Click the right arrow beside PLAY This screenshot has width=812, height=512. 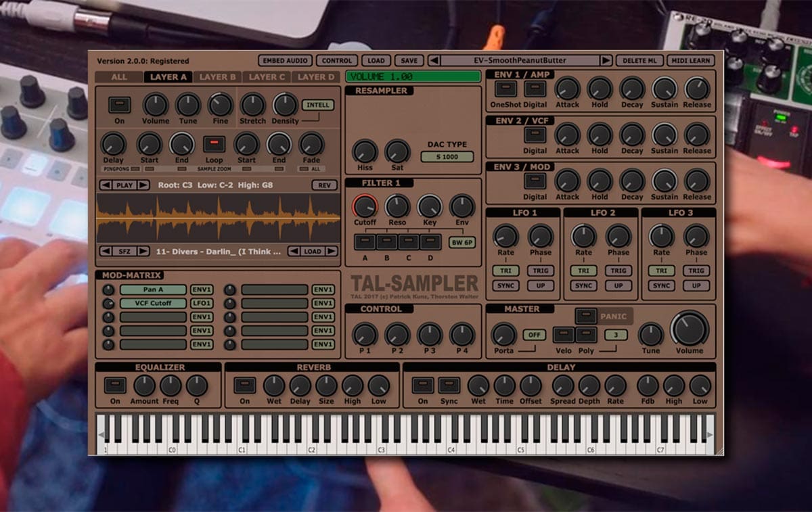click(x=143, y=185)
